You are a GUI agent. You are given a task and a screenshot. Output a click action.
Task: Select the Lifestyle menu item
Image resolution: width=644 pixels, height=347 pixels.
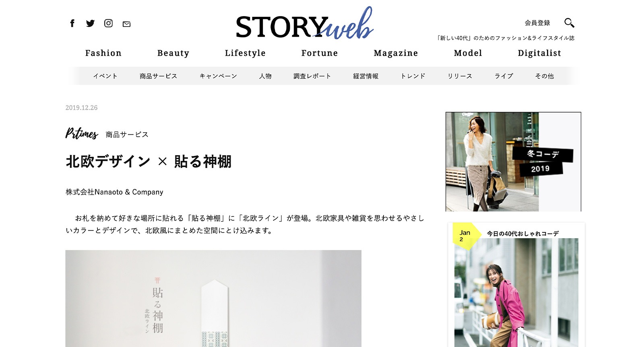245,53
